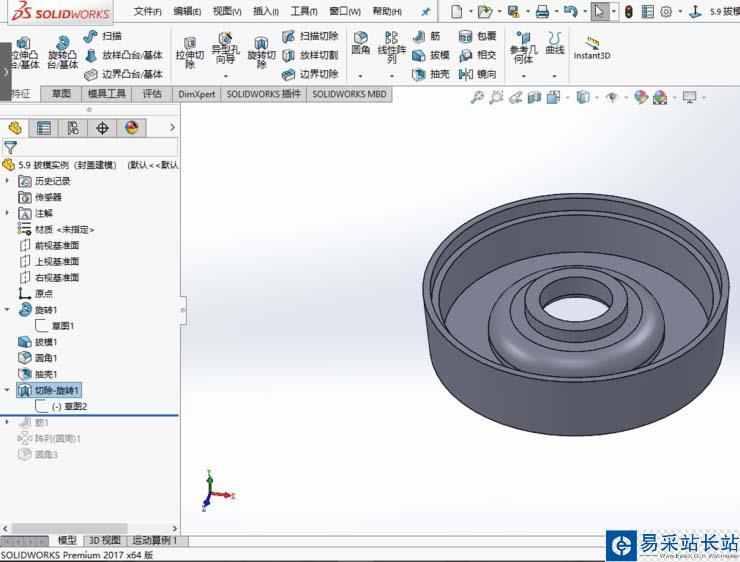
Task: Open the Edit Appearance color sphere icon
Action: coord(640,98)
